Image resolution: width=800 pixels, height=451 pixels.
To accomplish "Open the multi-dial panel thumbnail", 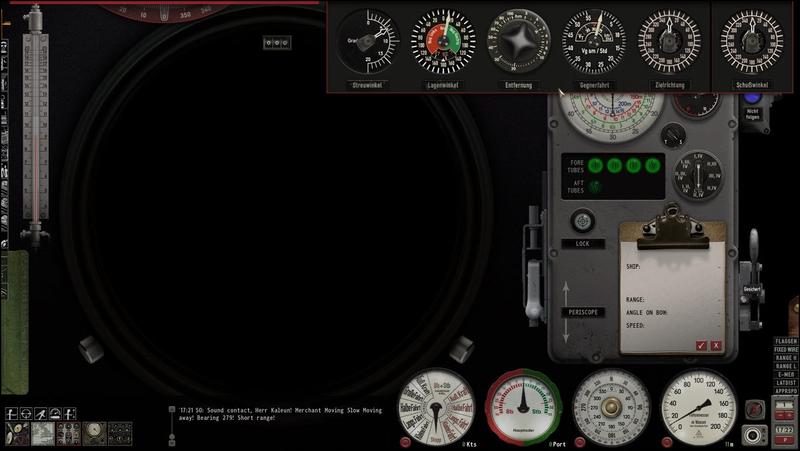I will tap(120, 434).
